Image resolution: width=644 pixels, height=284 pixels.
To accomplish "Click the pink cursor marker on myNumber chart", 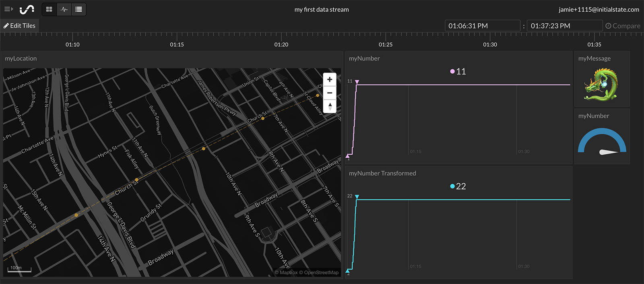I will pos(357,82).
